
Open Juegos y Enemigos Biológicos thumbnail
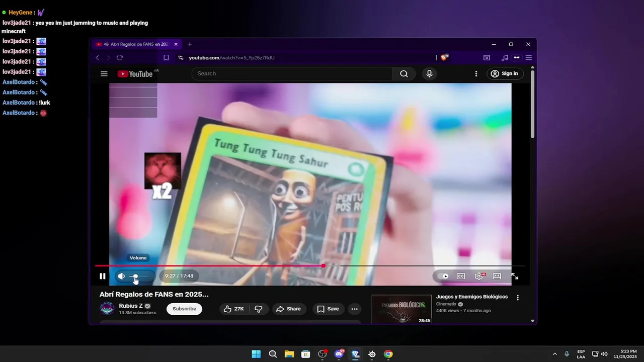point(401,309)
